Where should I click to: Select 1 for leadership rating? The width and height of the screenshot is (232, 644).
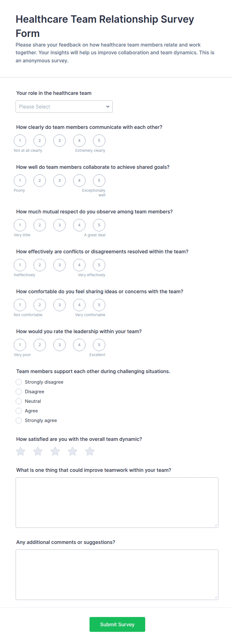pyautogui.click(x=20, y=345)
